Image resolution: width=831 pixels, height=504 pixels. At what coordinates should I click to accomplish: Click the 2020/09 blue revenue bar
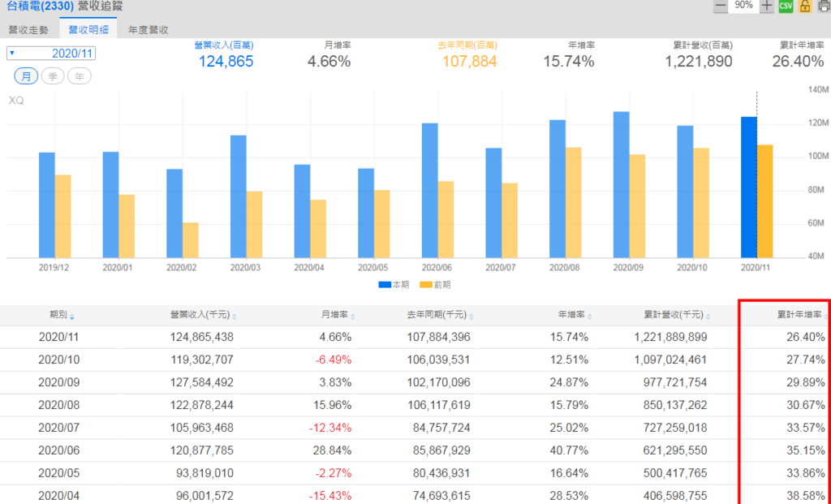tap(621, 185)
